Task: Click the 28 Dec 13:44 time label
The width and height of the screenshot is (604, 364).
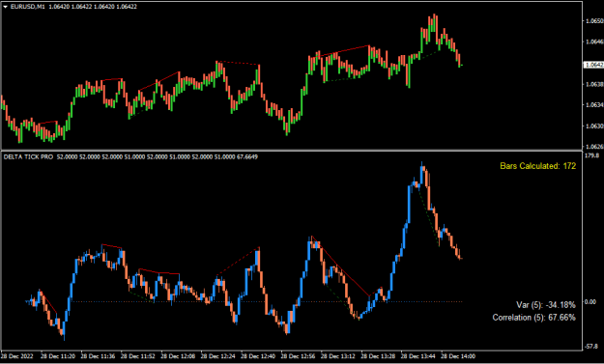Action: pos(418,356)
